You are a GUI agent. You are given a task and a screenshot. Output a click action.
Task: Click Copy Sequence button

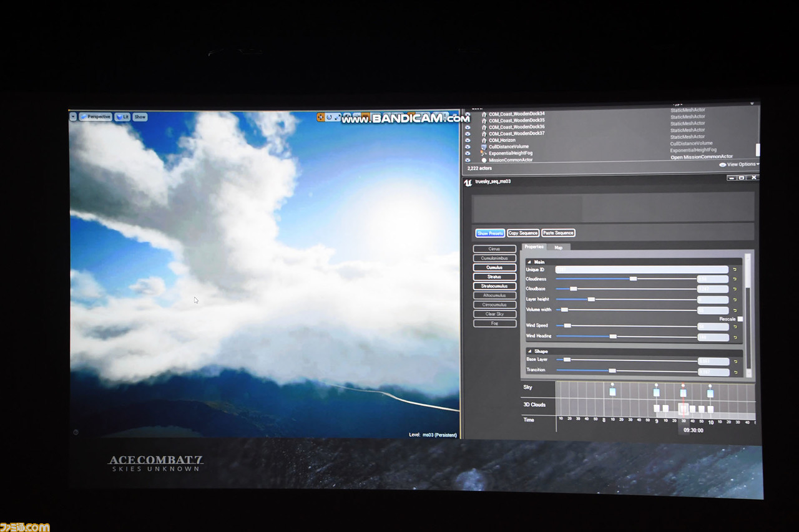(x=523, y=233)
